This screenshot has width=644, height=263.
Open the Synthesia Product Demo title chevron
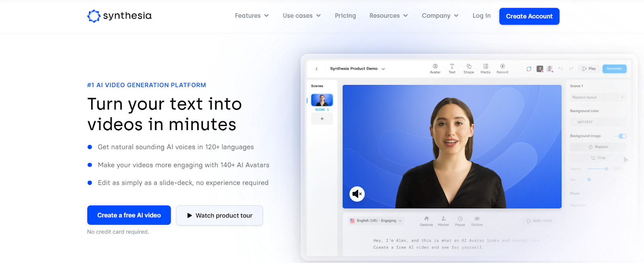point(383,69)
